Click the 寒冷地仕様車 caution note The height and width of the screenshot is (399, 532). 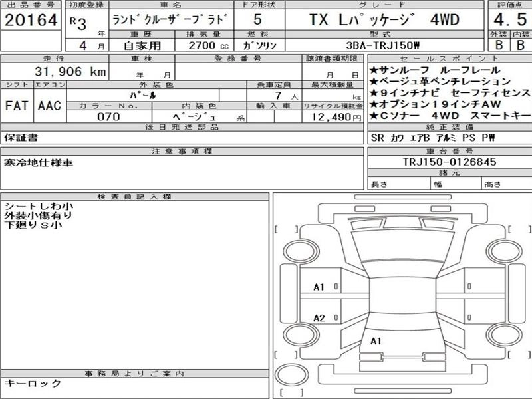tap(39, 162)
